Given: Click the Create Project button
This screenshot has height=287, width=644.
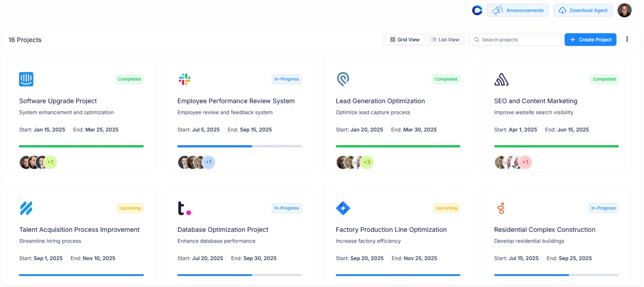Looking at the screenshot, I should pos(590,40).
